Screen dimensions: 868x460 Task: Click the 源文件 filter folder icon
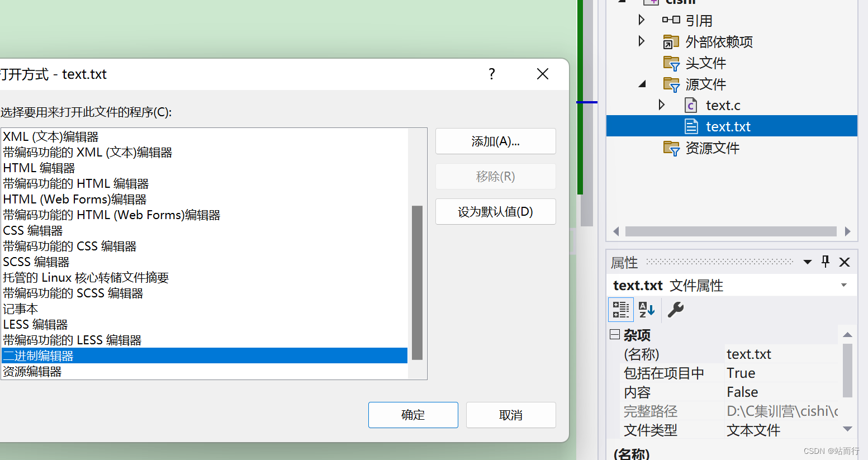click(671, 84)
